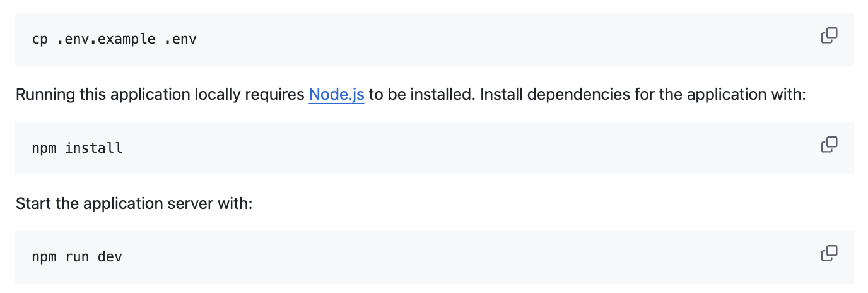Click the "Start the application server with:" paragraph

click(134, 204)
